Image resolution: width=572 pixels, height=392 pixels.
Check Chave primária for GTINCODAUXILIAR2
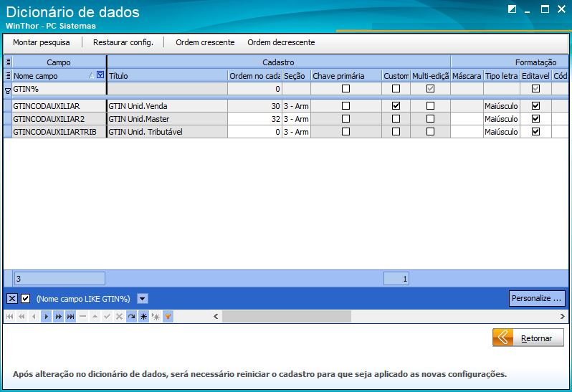coord(345,119)
